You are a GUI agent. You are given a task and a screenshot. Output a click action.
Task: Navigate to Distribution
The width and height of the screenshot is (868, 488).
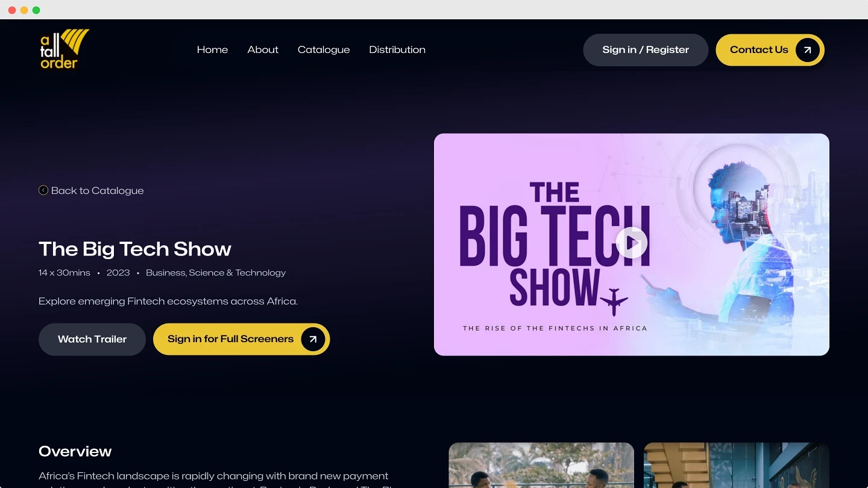tap(397, 50)
